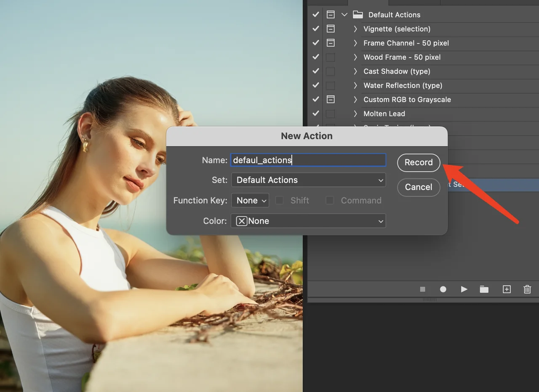Click the Default Actions folder icon
The height and width of the screenshot is (392, 539).
[x=358, y=15]
